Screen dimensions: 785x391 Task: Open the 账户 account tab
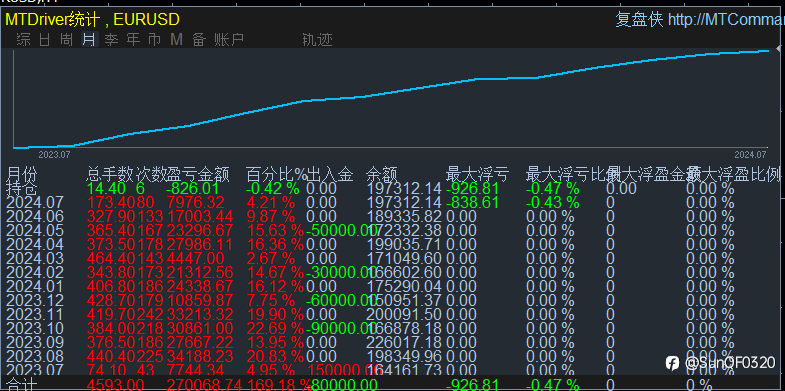pos(229,39)
